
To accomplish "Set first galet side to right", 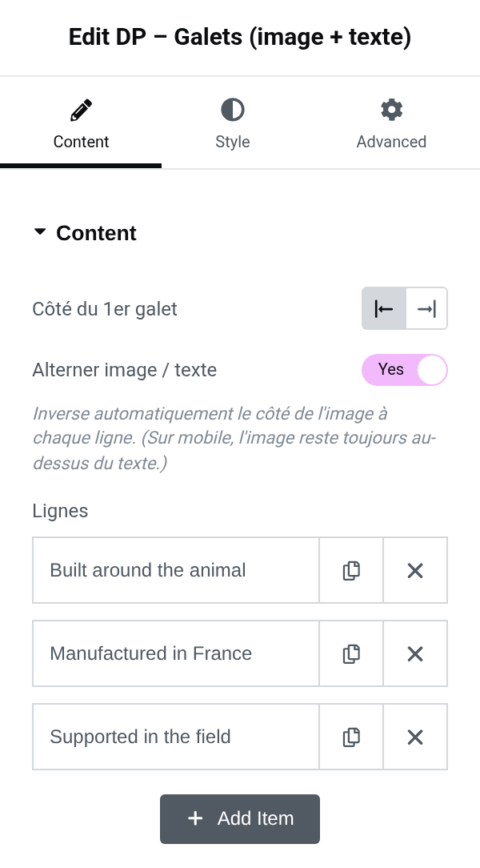I will (x=426, y=308).
